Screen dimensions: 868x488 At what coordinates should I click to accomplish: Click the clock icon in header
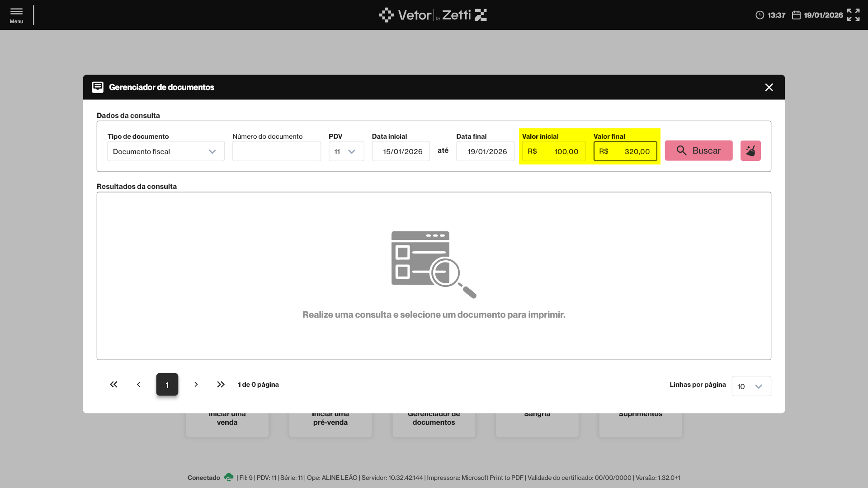tap(759, 15)
